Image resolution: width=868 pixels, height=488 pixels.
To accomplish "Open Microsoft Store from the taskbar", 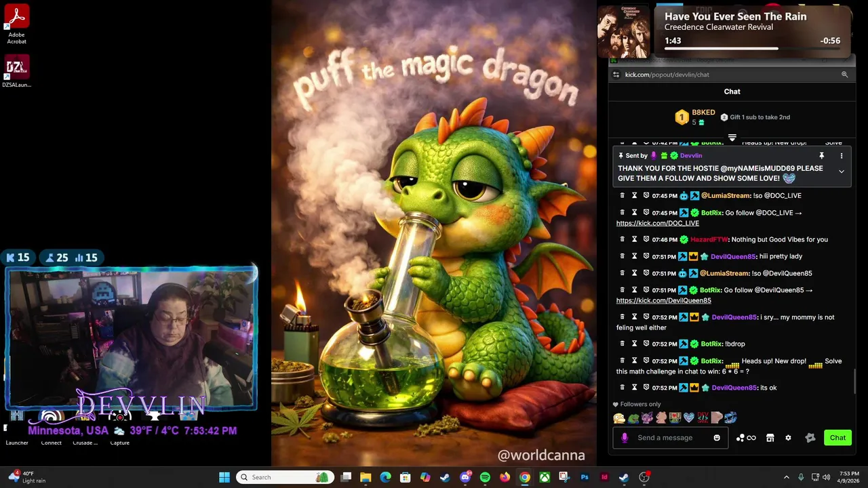I will 405,477.
